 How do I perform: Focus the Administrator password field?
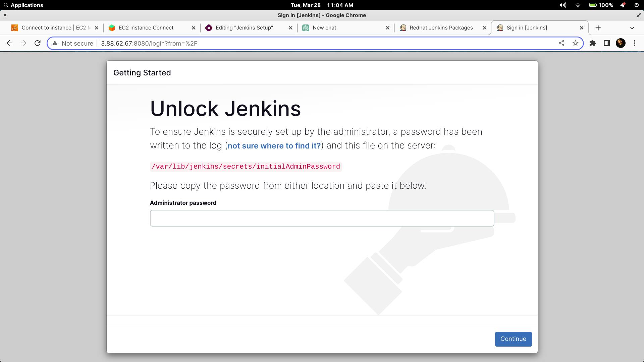pyautogui.click(x=322, y=218)
